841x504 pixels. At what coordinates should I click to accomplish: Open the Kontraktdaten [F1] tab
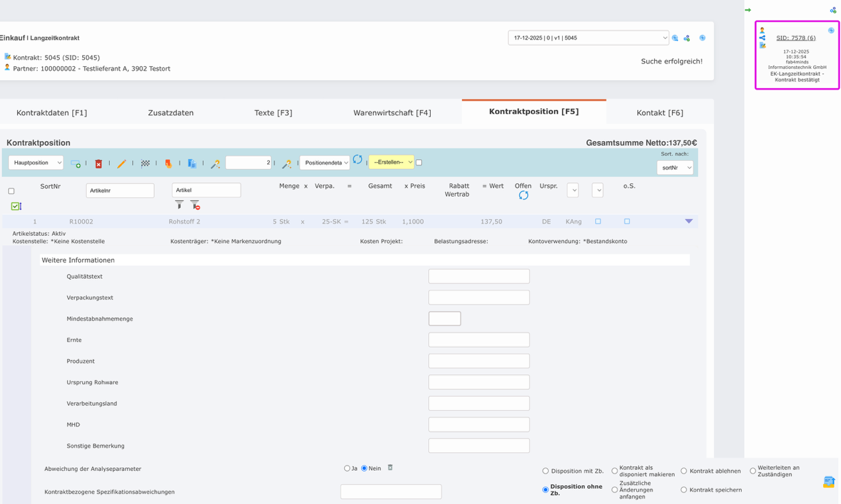[52, 113]
